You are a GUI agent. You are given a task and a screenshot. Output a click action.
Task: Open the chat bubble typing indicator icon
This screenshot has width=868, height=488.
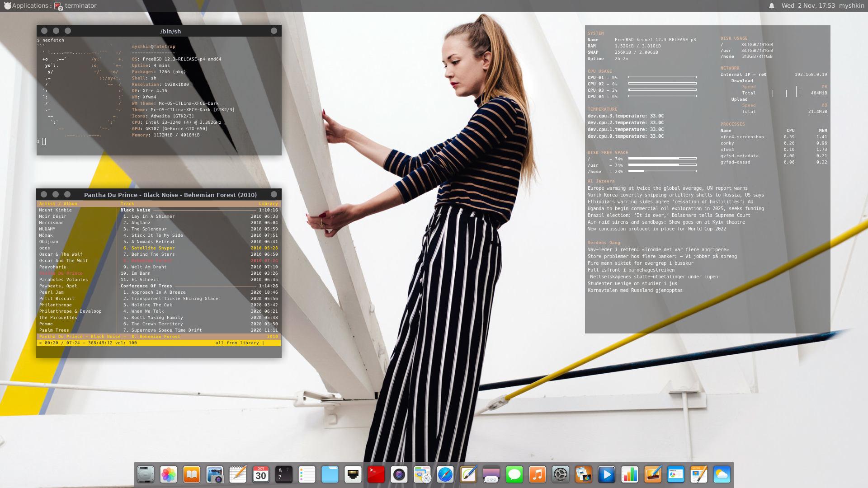[491, 474]
